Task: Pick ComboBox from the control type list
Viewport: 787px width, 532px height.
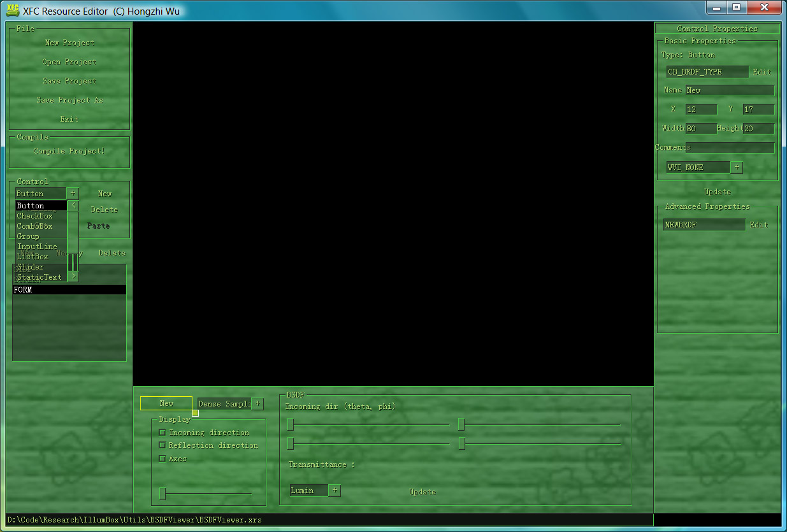Action: point(35,226)
